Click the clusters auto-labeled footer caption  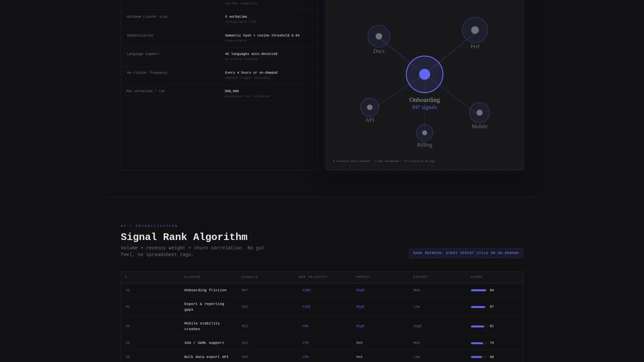pos(383,161)
